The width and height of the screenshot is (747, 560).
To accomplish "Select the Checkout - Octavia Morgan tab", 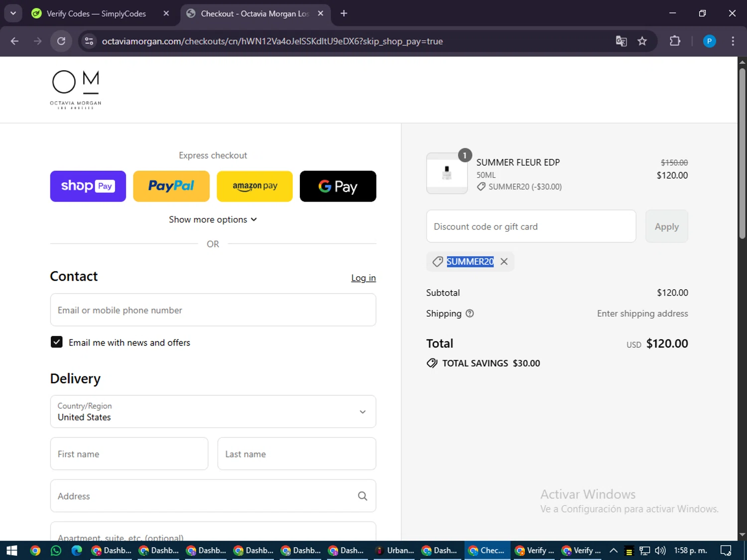I will [254, 14].
